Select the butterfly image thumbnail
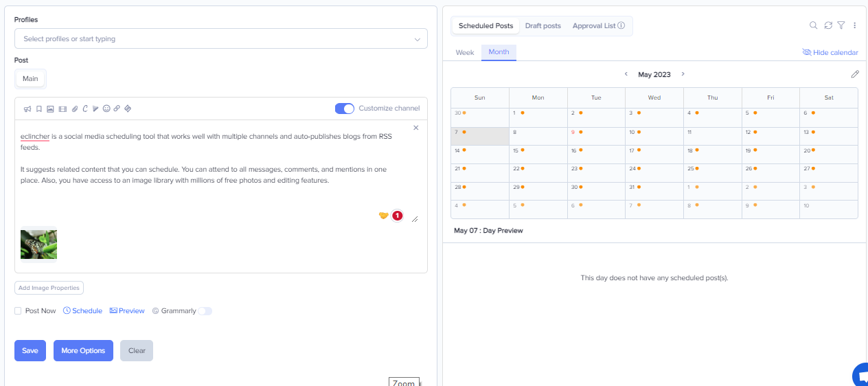This screenshot has height=386, width=868. click(38, 245)
